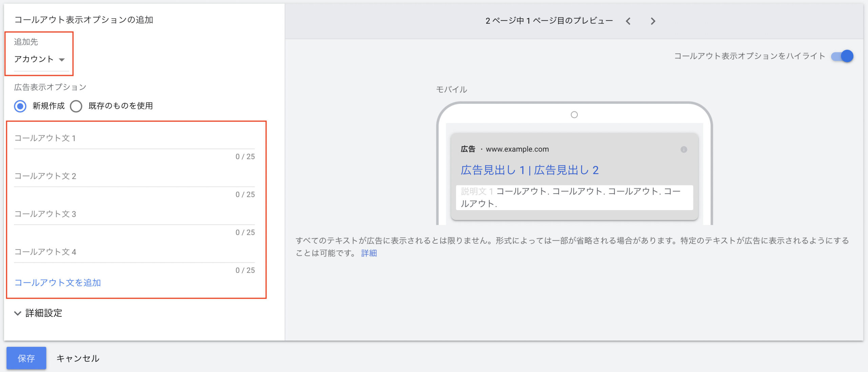This screenshot has width=868, height=372.
Task: Click into コールアウト文 3 field
Action: [x=134, y=215]
